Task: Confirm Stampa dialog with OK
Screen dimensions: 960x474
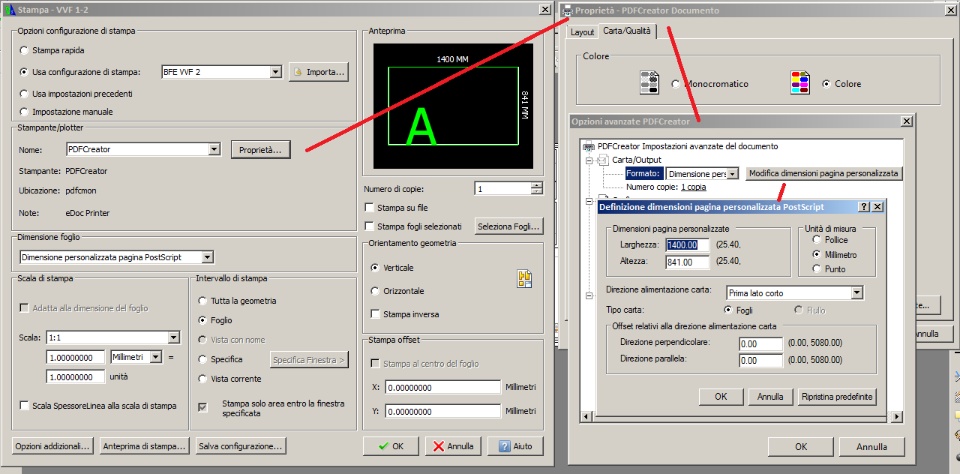Action: point(391,446)
